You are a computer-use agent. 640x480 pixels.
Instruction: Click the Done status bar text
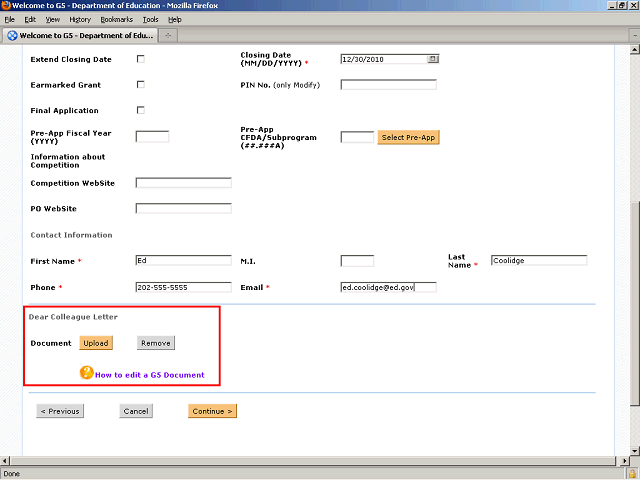tap(11, 474)
